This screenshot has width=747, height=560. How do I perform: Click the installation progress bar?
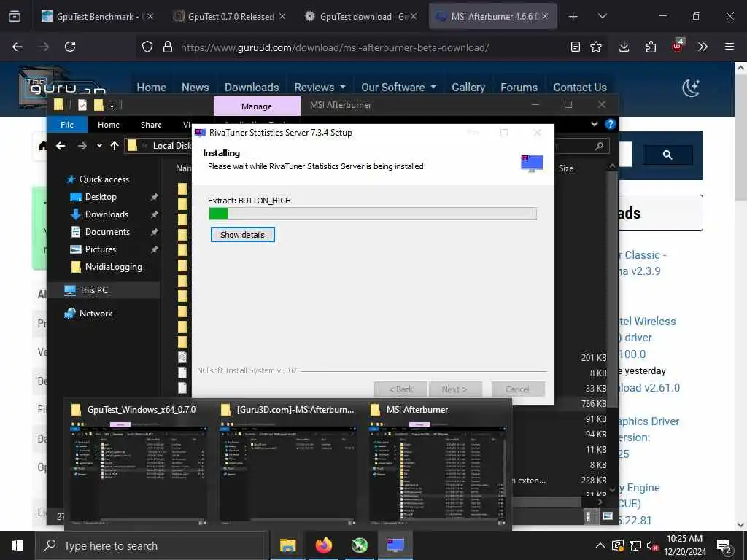click(x=373, y=214)
